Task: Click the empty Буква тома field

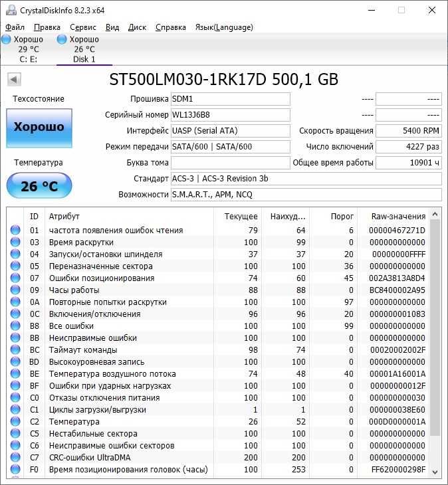Action: [231, 163]
